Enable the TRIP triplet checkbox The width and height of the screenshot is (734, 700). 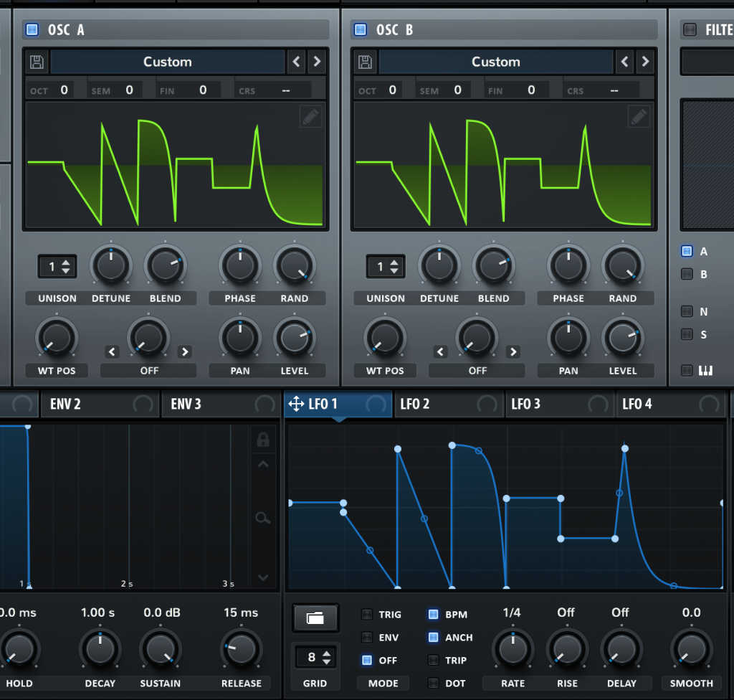click(x=433, y=661)
